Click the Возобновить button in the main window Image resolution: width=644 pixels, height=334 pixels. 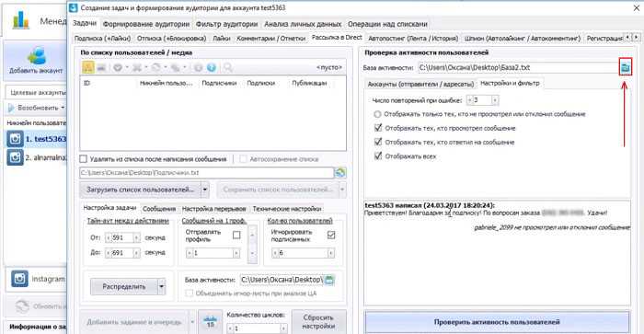click(34, 108)
